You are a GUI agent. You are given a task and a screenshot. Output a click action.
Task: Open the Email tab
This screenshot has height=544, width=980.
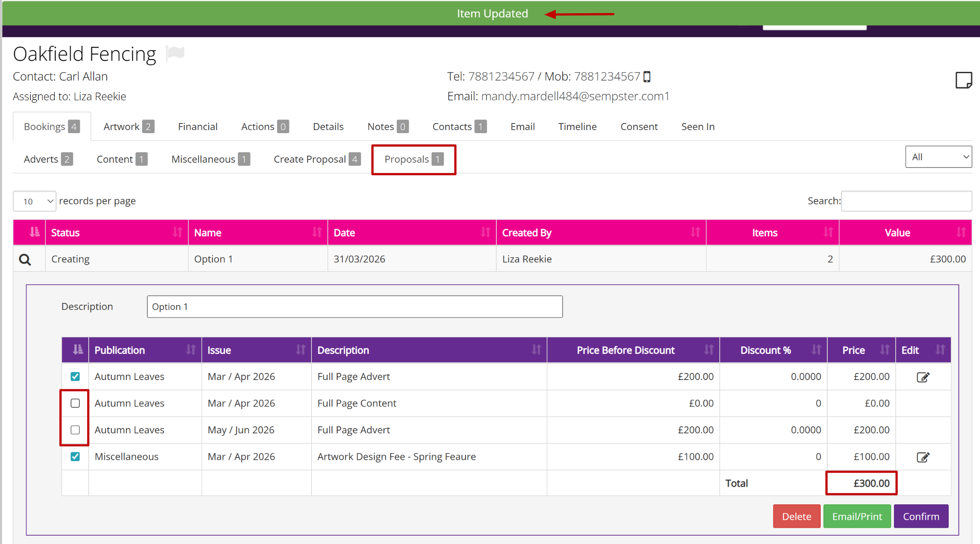tap(522, 127)
